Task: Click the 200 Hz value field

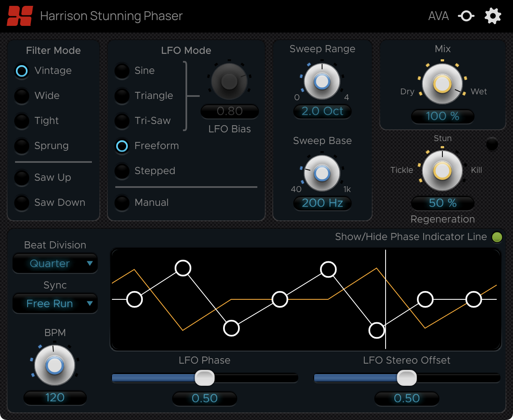Action: tap(322, 203)
